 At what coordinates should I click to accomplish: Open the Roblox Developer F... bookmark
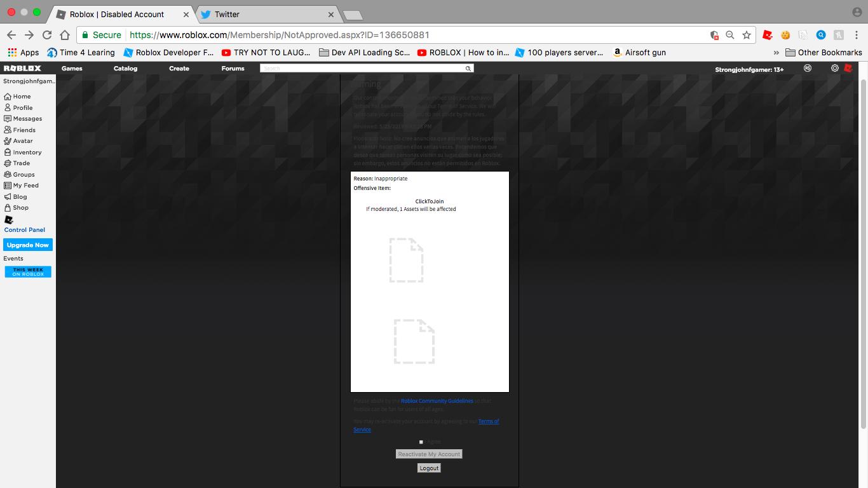pyautogui.click(x=168, y=53)
